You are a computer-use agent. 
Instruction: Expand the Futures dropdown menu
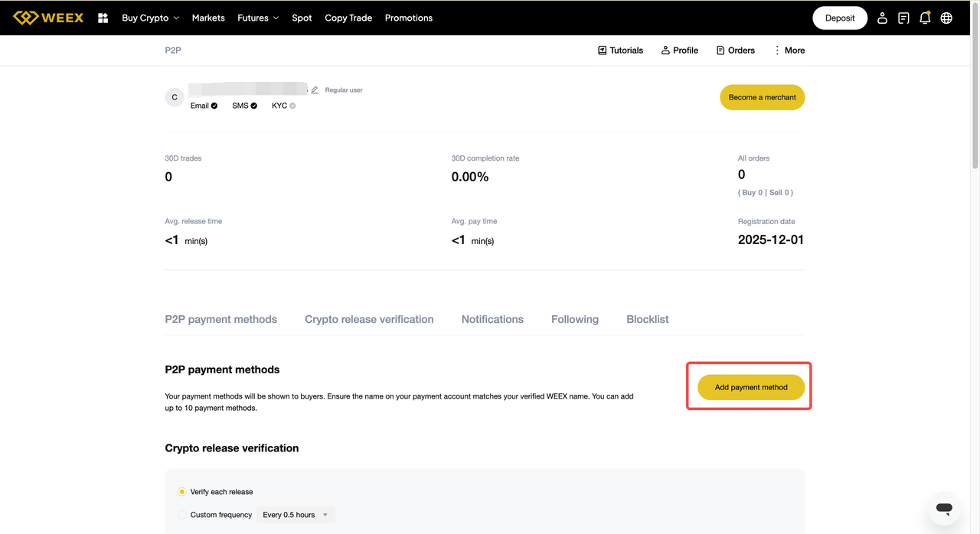tap(258, 18)
